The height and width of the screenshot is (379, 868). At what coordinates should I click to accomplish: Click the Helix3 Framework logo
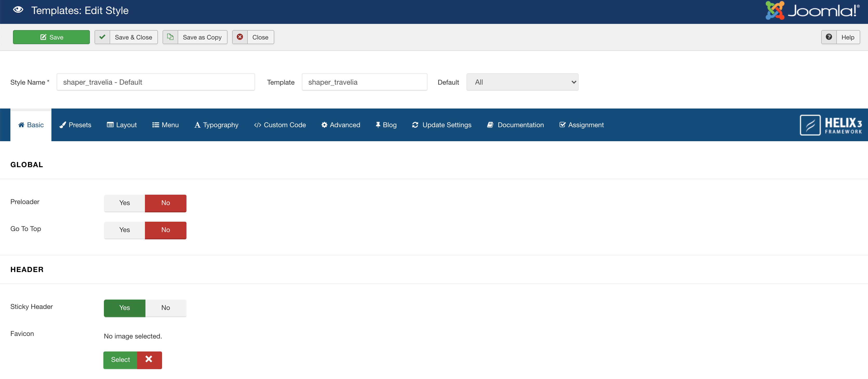[831, 125]
